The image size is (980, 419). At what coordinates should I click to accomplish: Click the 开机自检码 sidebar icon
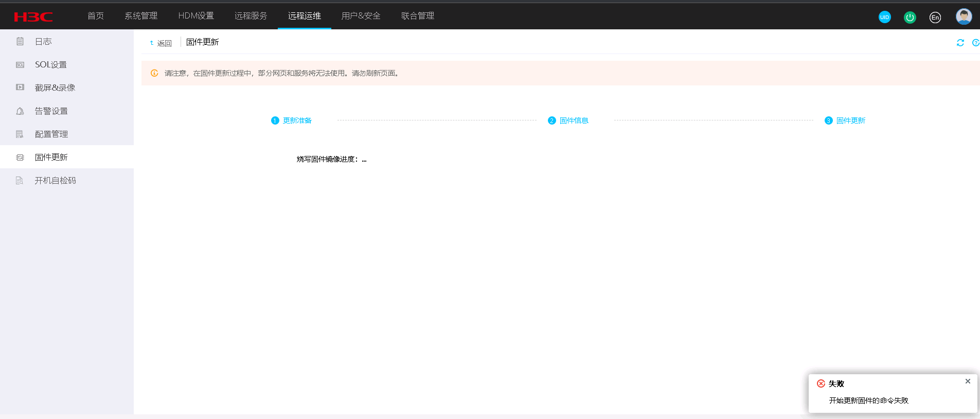tap(20, 180)
